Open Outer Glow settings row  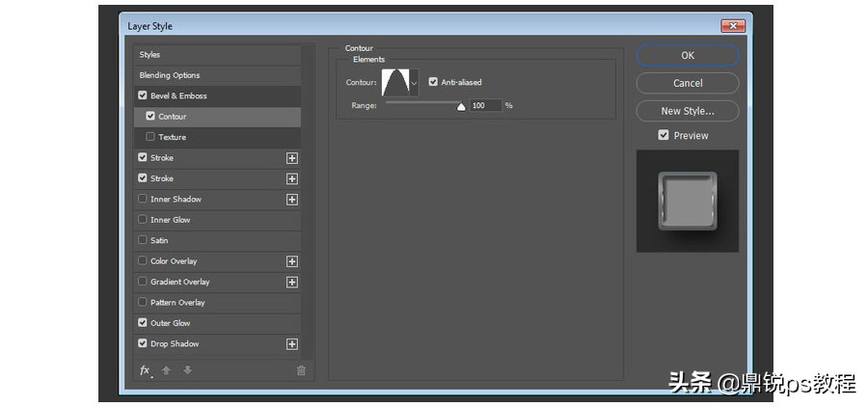[217, 323]
